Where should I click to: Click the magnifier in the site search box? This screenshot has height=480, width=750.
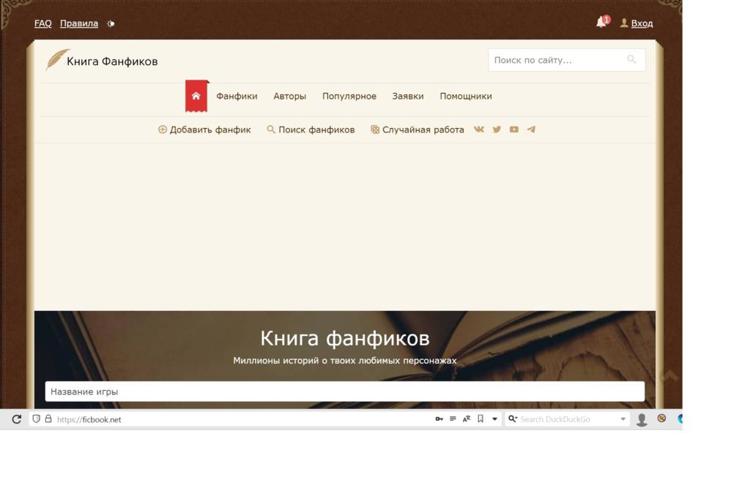631,59
